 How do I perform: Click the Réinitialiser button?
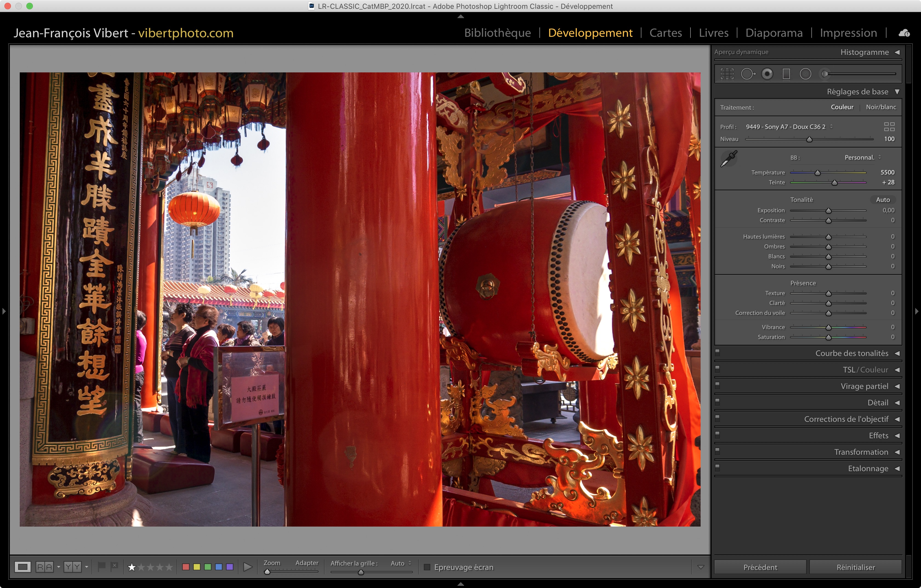[x=855, y=567]
